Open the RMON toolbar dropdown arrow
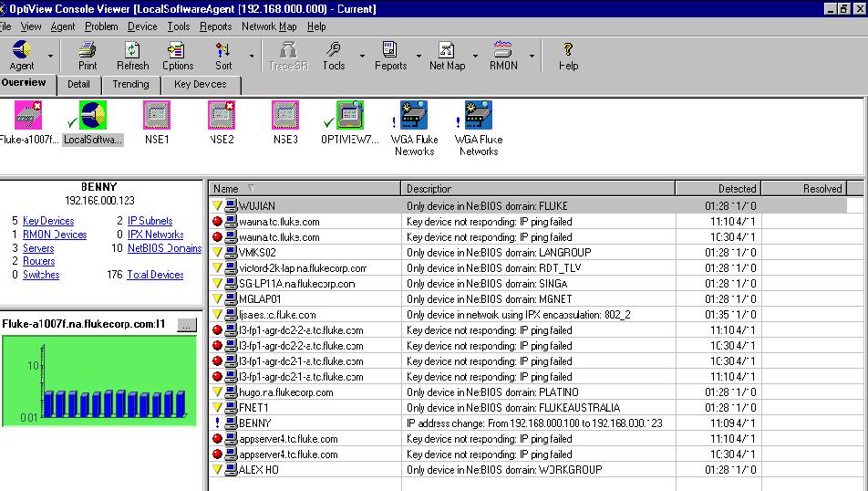 [x=532, y=57]
